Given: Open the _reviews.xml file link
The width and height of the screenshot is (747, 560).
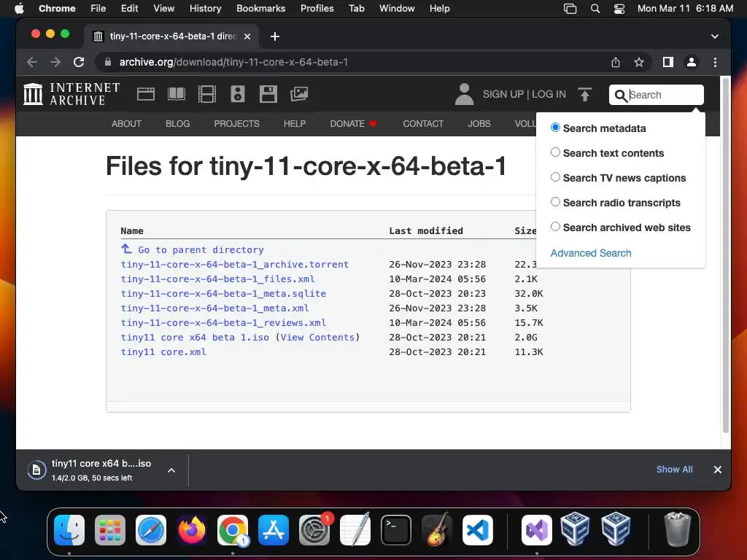Looking at the screenshot, I should click(223, 322).
